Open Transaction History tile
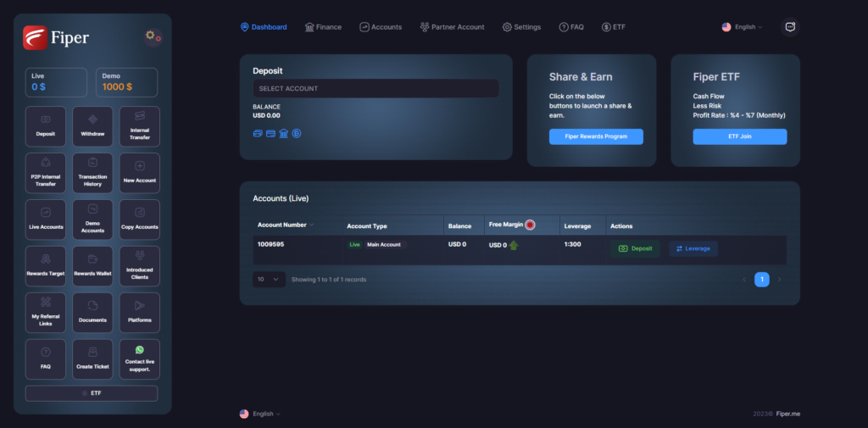The image size is (868, 428). pyautogui.click(x=92, y=173)
